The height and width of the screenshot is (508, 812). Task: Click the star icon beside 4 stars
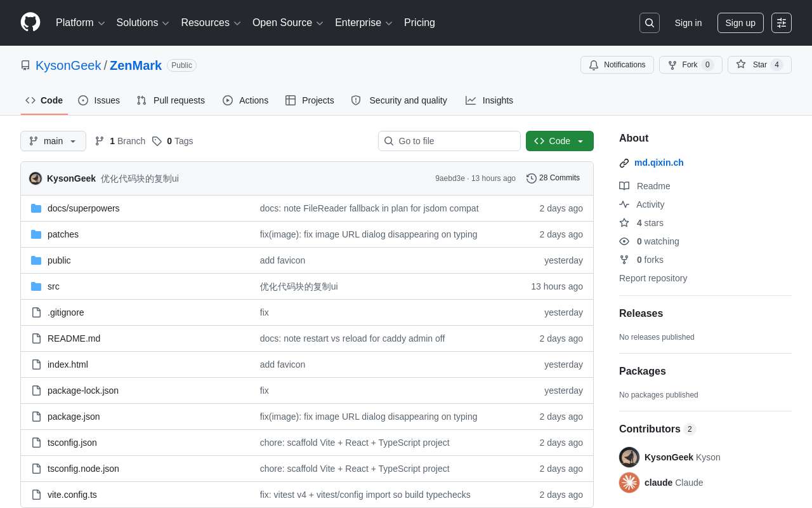(624, 223)
